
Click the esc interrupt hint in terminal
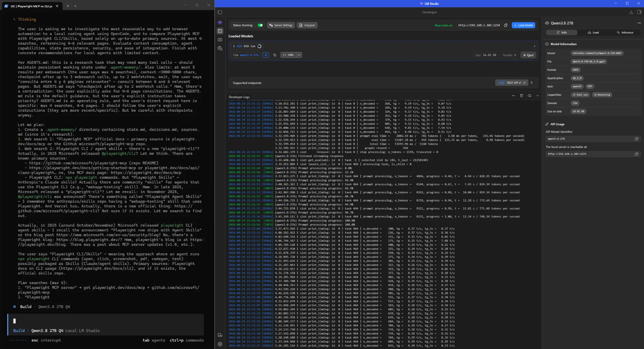pos(46,340)
